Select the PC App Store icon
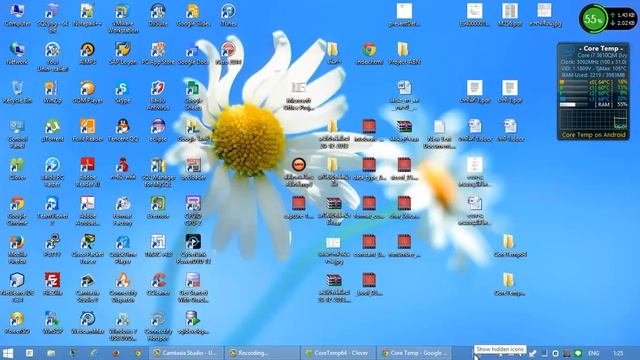The height and width of the screenshot is (360, 640). pyautogui.click(x=158, y=53)
